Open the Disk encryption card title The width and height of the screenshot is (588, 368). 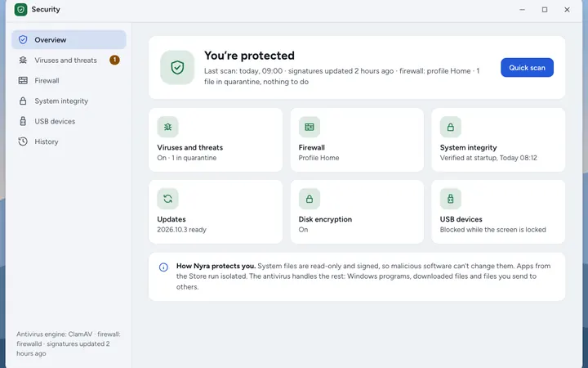coord(325,219)
